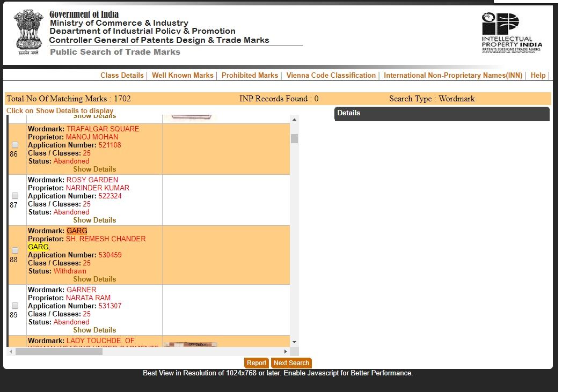
Task: Click the Report button
Action: click(256, 363)
